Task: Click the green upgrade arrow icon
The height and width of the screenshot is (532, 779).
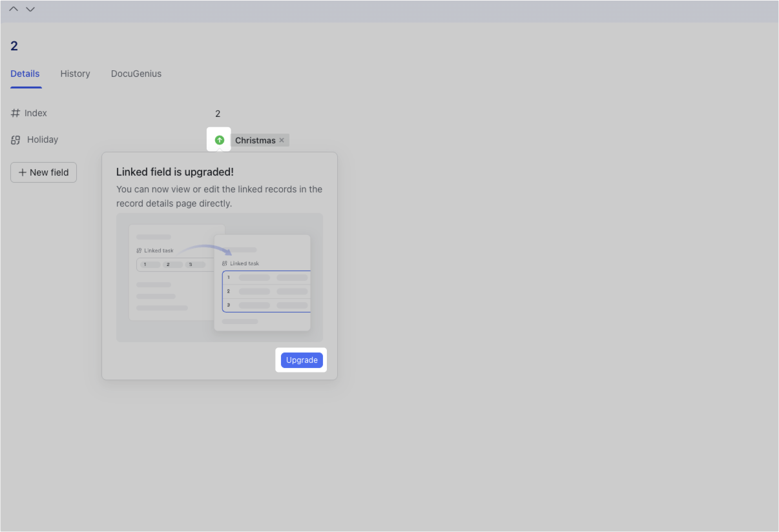Action: (220, 140)
